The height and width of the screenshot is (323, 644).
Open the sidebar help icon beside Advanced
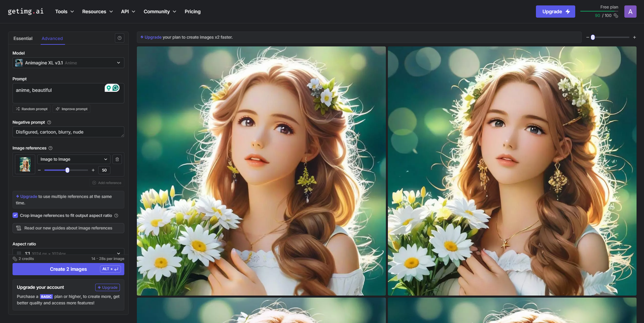click(x=119, y=38)
